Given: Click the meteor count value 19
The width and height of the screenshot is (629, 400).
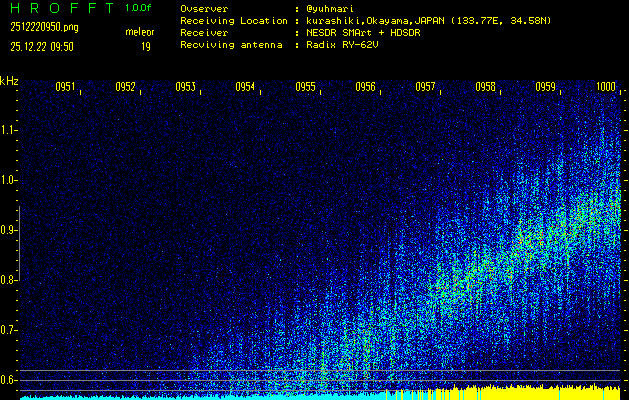Looking at the screenshot, I should (x=146, y=46).
